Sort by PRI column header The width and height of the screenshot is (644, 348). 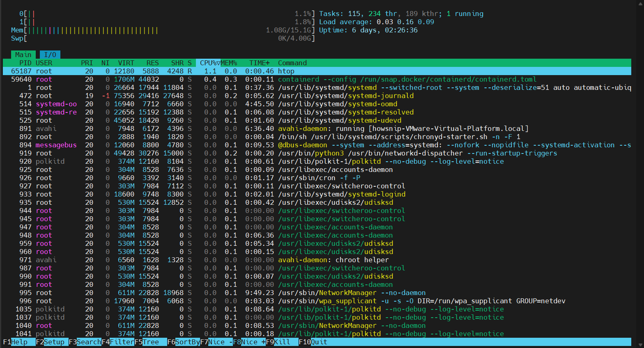(x=87, y=63)
